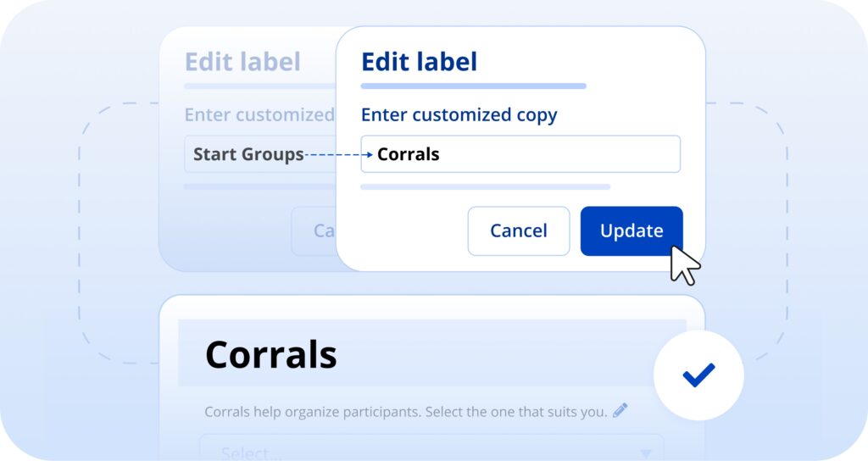
Task: Expand the dropdown arrow in Select box
Action: coord(646,453)
